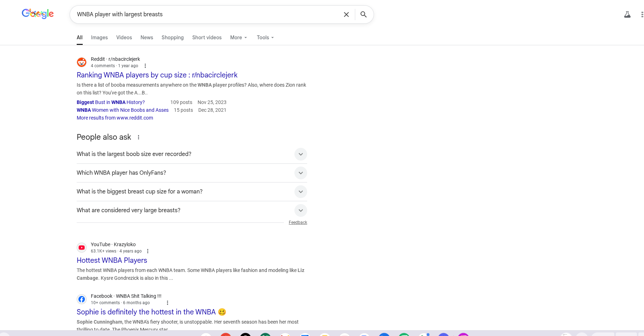Image resolution: width=644 pixels, height=336 pixels.
Task: Open 'Hottest WNBA Players' video result
Action: pyautogui.click(x=112, y=260)
